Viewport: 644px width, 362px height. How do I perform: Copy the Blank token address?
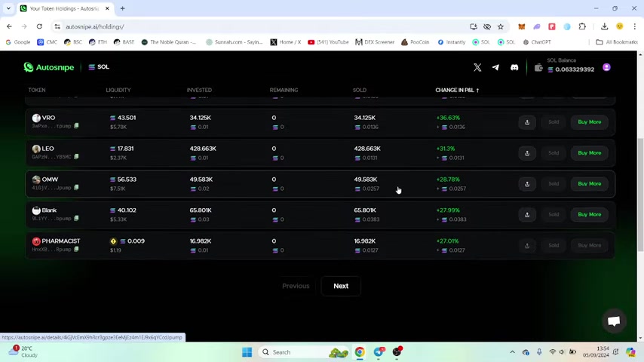click(76, 218)
